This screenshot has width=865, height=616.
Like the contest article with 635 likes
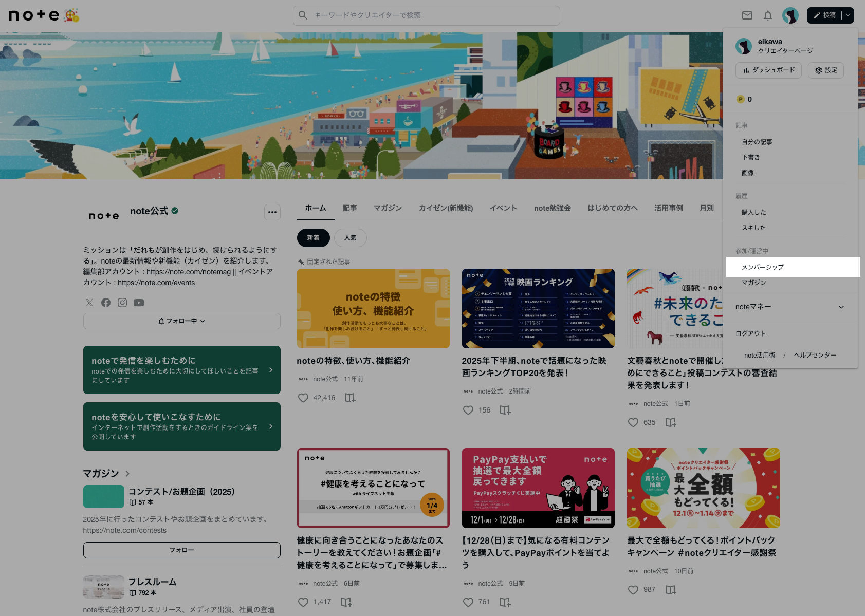pos(633,422)
